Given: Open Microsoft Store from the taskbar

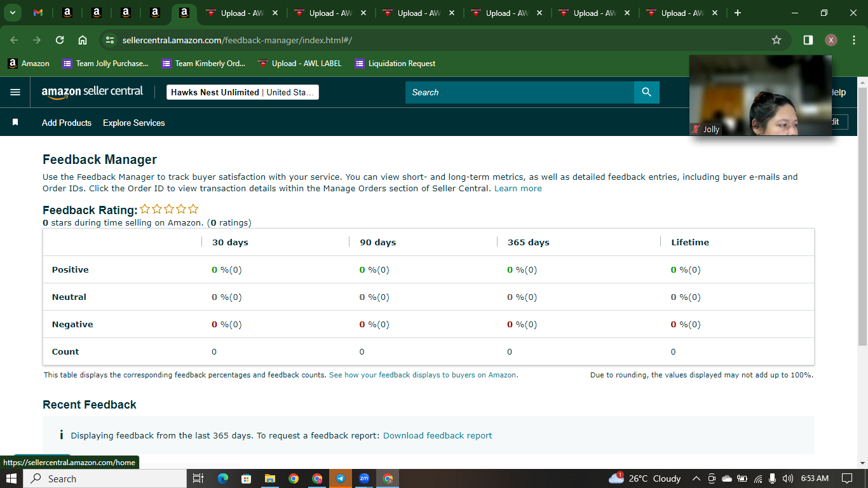Looking at the screenshot, I should coord(247,478).
